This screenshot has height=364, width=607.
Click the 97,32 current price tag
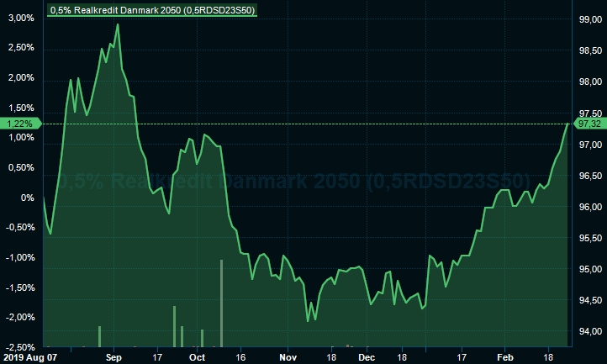[x=589, y=124]
